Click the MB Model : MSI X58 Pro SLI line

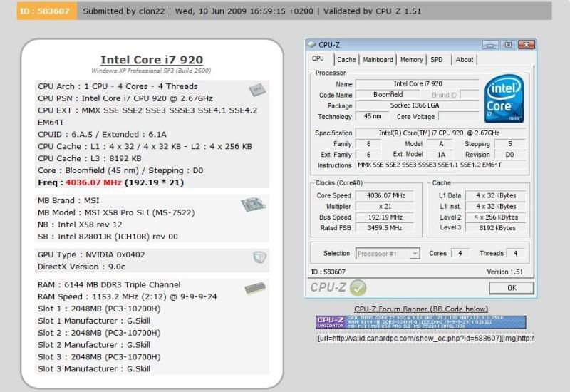pos(116,212)
